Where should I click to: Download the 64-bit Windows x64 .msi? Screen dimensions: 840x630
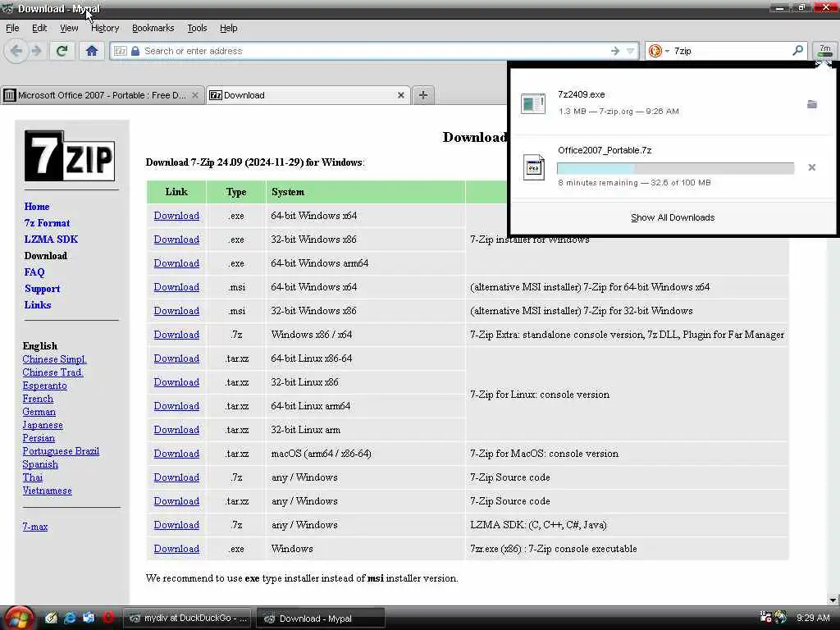[x=176, y=287]
